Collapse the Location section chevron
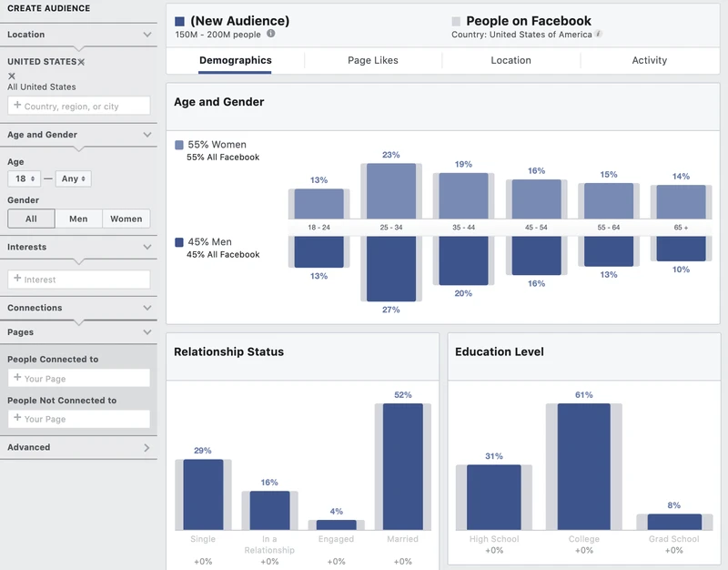728x570 pixels. [x=147, y=35]
